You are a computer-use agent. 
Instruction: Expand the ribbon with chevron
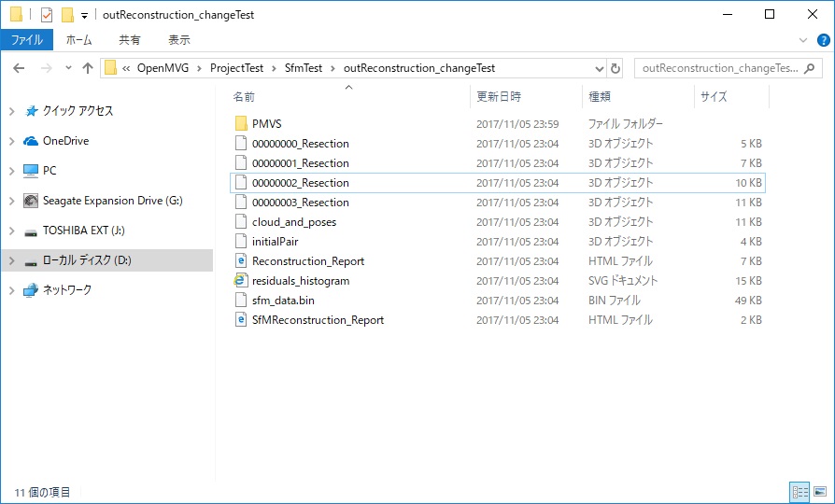click(x=803, y=40)
